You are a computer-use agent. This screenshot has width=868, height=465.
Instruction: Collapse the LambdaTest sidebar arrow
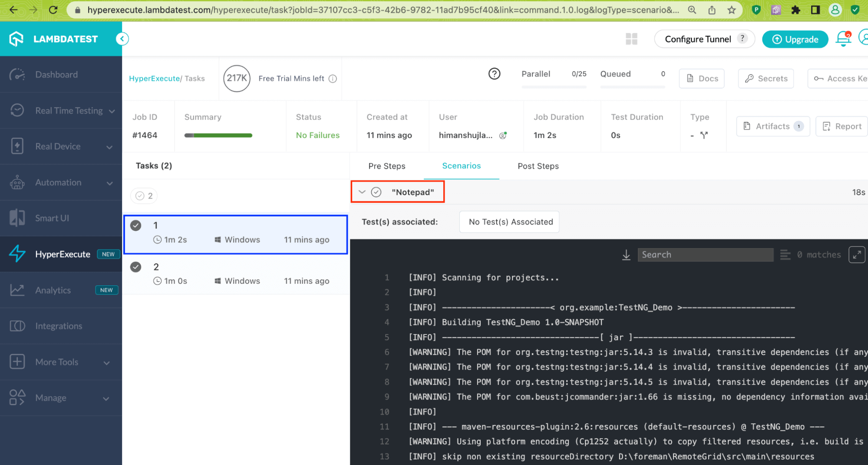point(122,39)
